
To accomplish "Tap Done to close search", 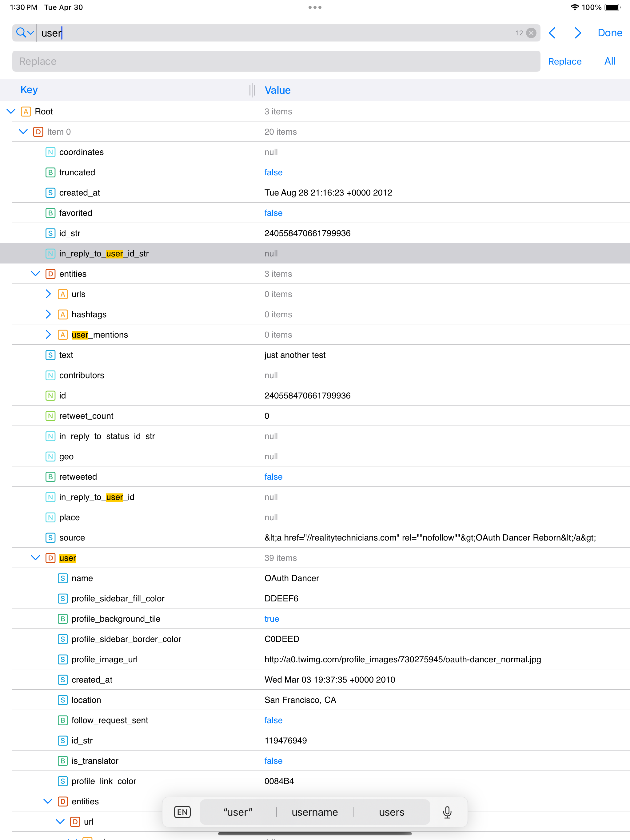I will 609,33.
